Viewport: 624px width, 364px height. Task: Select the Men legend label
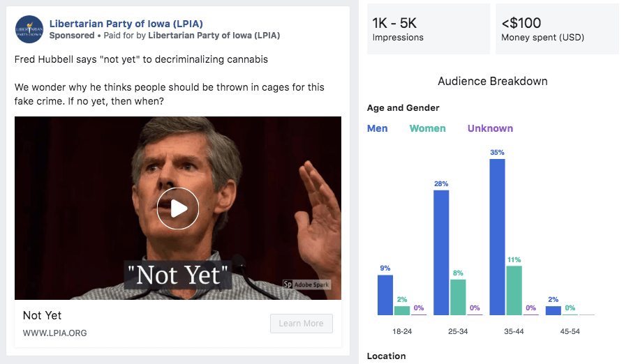(378, 128)
